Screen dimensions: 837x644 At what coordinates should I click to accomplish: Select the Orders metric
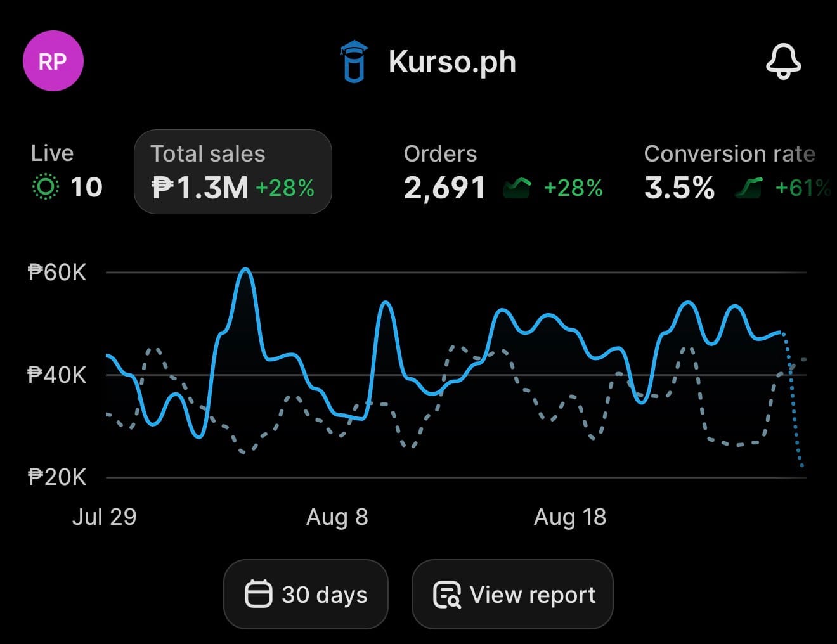click(x=503, y=172)
